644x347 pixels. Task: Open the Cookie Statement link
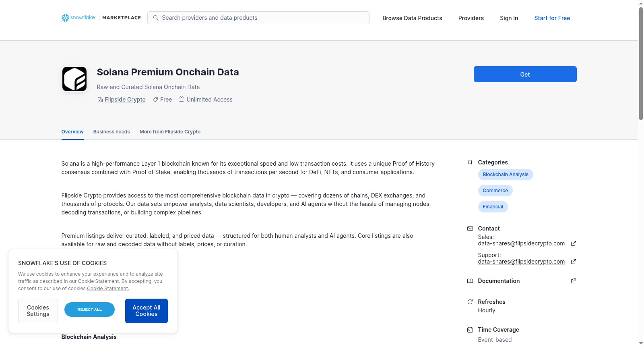point(108,289)
